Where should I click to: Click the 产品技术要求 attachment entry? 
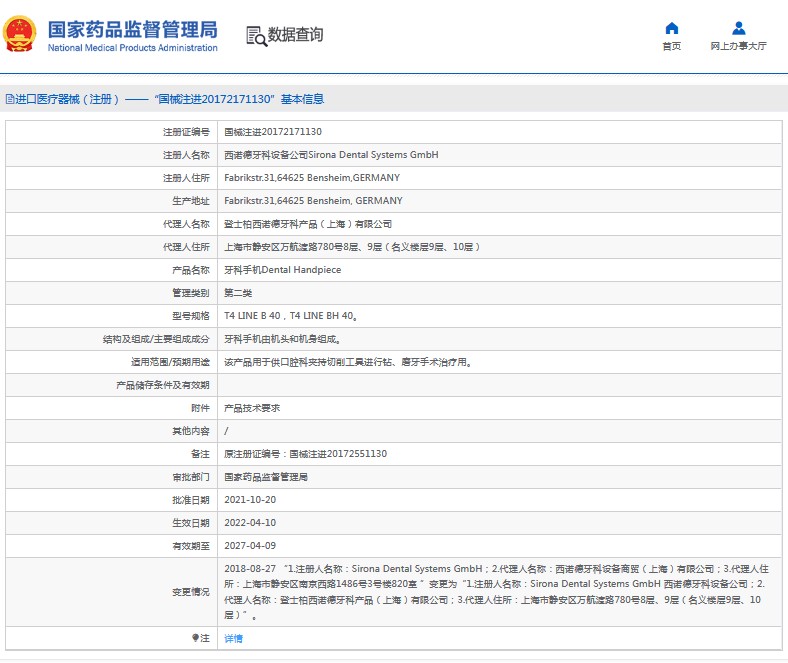pos(251,408)
